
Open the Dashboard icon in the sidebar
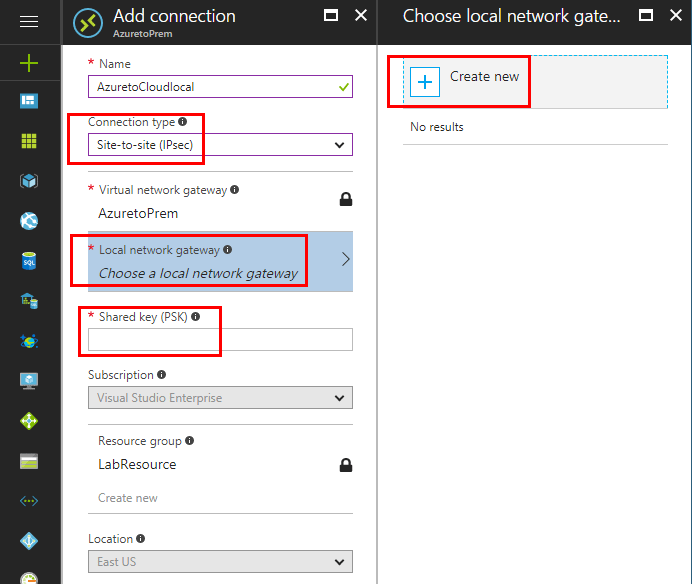click(x=29, y=101)
